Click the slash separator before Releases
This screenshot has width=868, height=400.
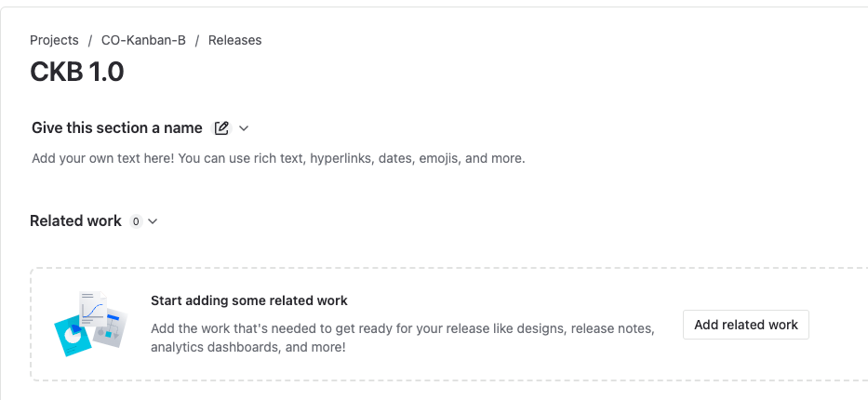[x=196, y=40]
